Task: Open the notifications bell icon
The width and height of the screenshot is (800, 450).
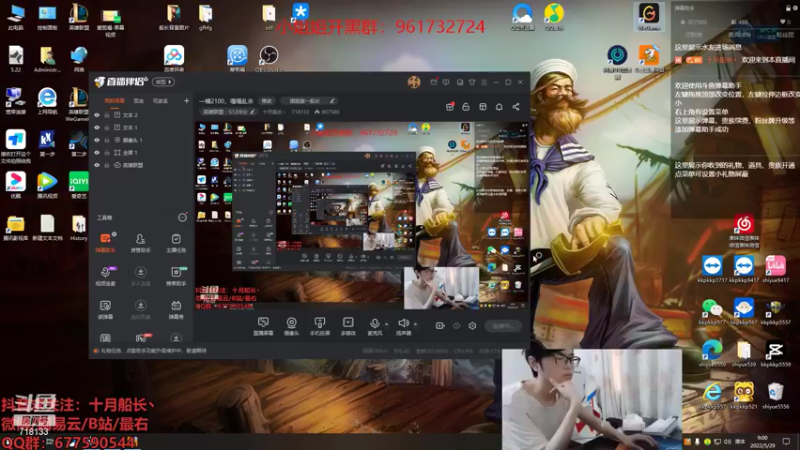Action: [x=499, y=107]
